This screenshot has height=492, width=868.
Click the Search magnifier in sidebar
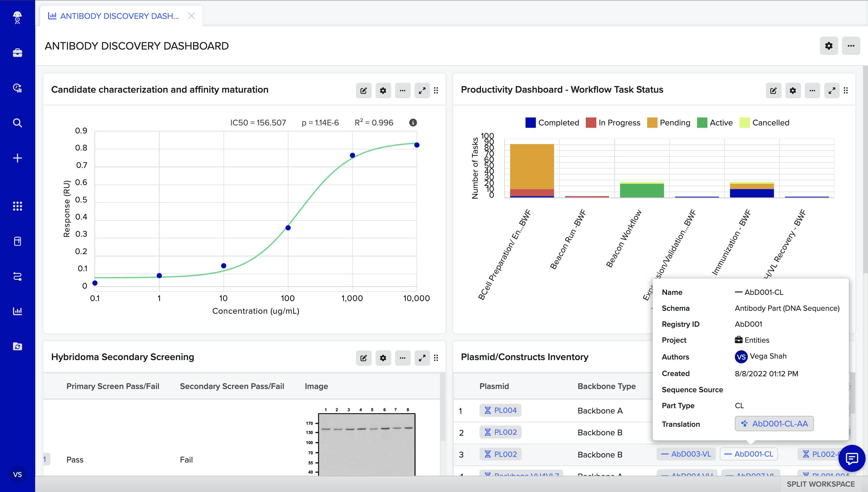pos(17,123)
